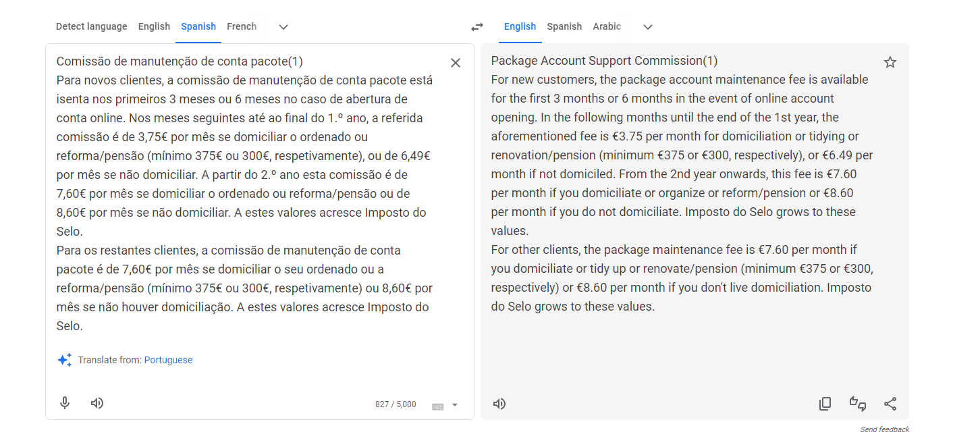Click the sparkle icon beside Translate from
This screenshot has width=980, height=447.
(x=64, y=360)
